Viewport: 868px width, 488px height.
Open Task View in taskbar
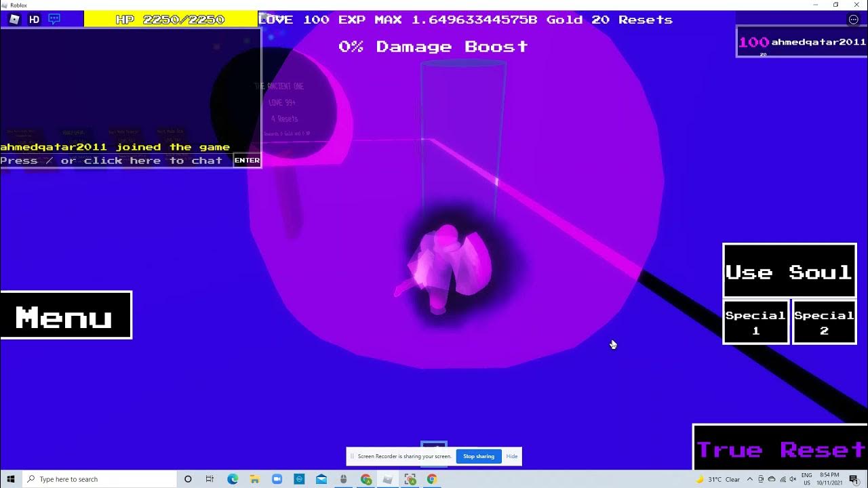pyautogui.click(x=210, y=479)
